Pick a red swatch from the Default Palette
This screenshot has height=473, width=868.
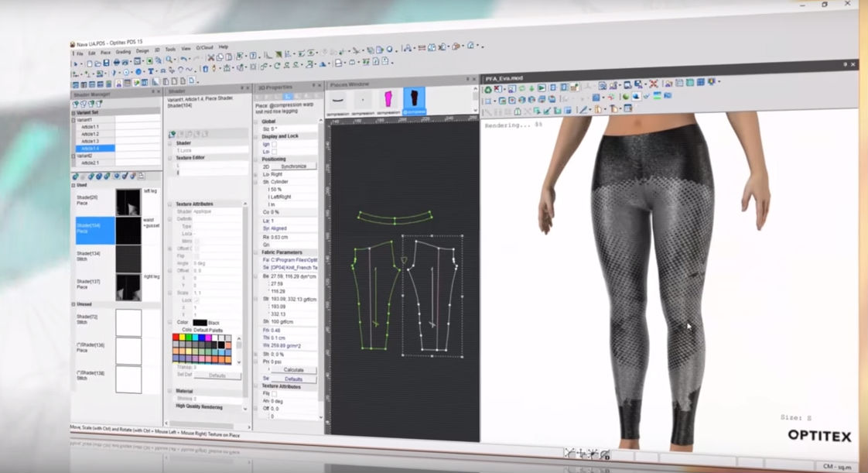pyautogui.click(x=176, y=338)
